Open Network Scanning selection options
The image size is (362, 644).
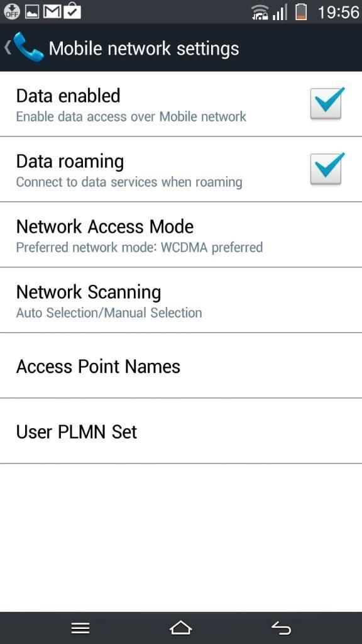181,300
